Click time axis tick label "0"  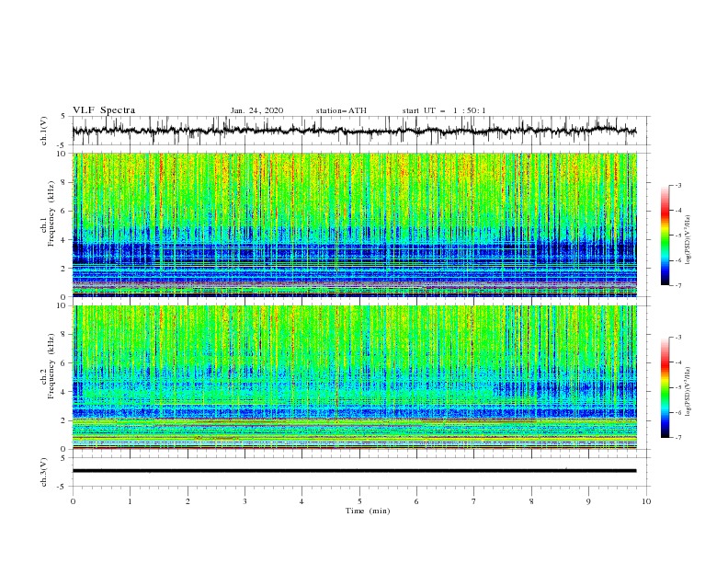coord(73,501)
